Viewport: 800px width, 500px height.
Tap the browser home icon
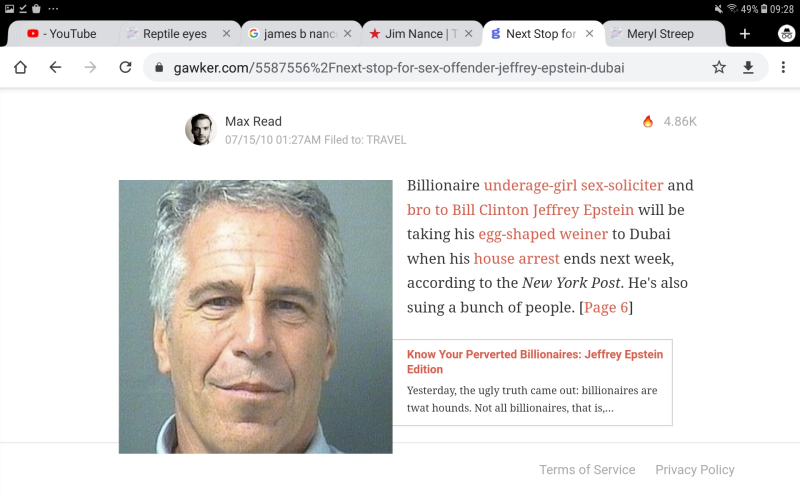click(x=20, y=67)
